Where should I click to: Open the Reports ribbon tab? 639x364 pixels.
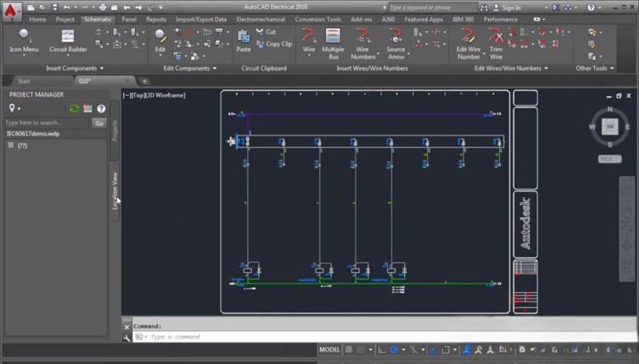coord(156,19)
